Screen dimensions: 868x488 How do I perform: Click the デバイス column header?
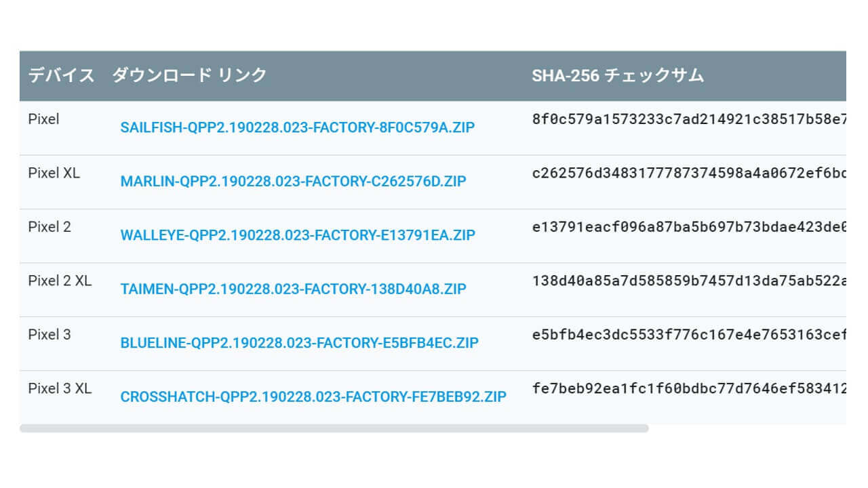pyautogui.click(x=61, y=75)
